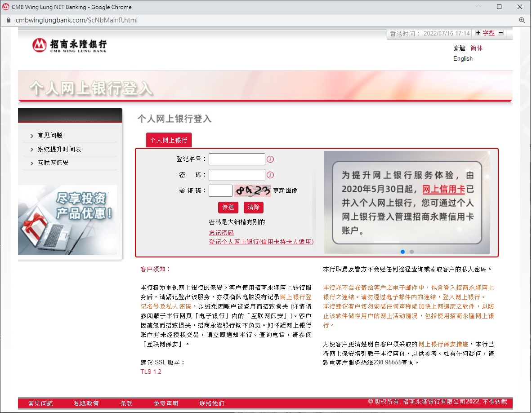
Task: Select the 个人网上银行 tab
Action: [169, 140]
